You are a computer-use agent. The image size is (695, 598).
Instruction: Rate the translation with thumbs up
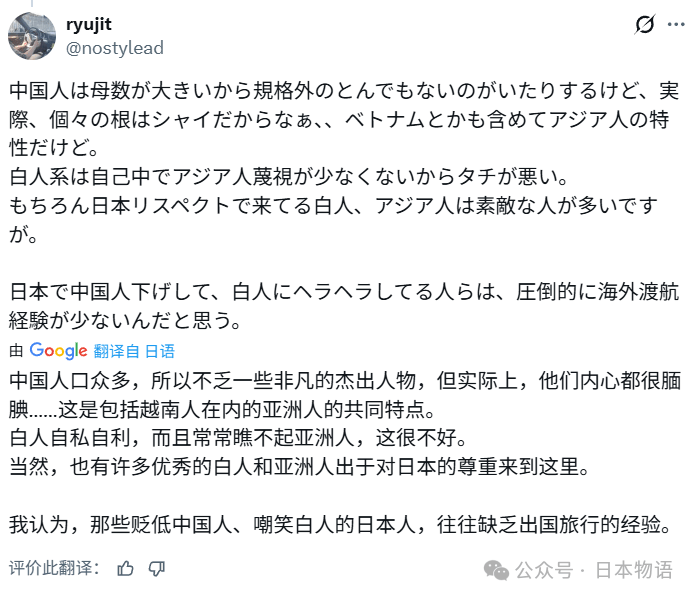[126, 568]
